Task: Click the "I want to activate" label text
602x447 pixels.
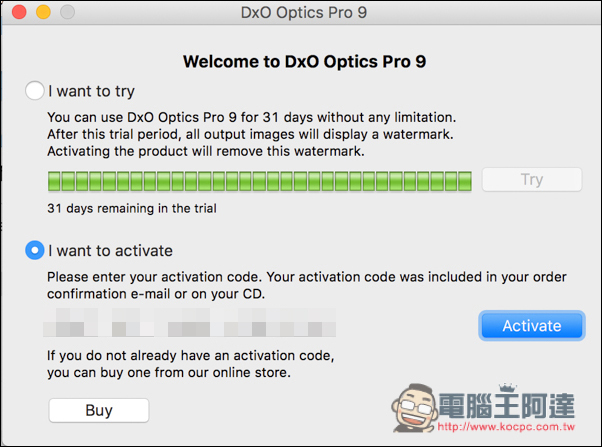Action: pyautogui.click(x=110, y=251)
